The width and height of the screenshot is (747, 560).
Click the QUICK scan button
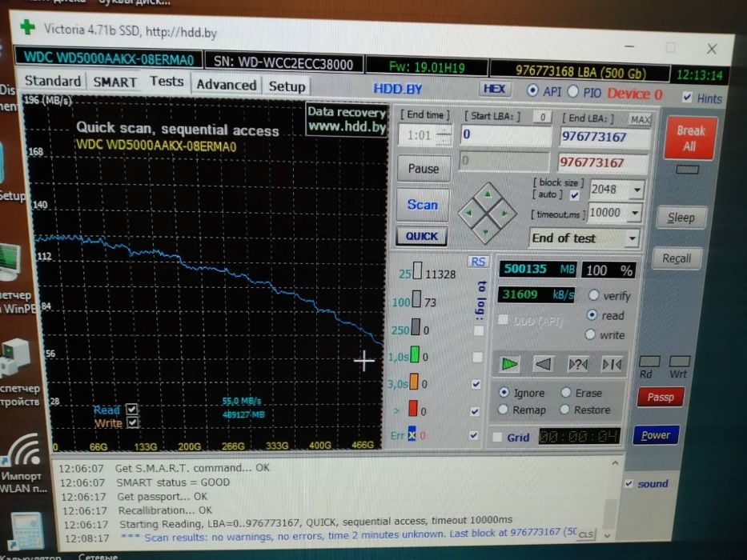(x=421, y=236)
